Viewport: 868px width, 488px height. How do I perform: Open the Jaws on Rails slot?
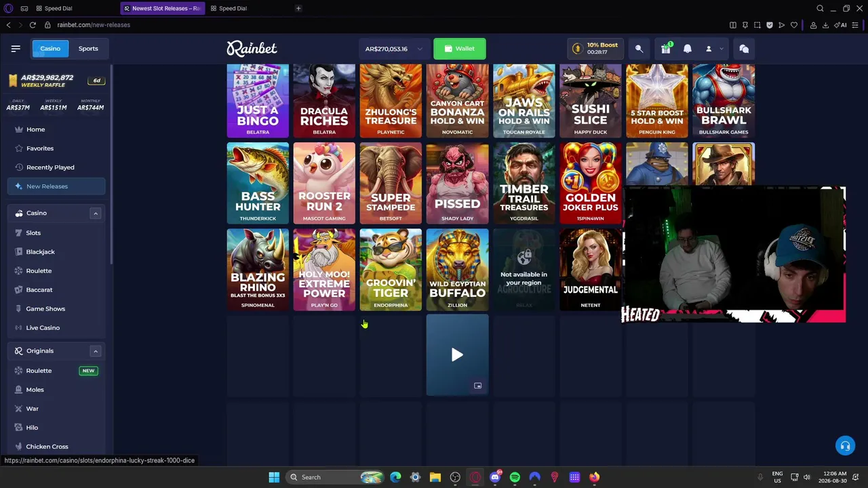click(524, 101)
